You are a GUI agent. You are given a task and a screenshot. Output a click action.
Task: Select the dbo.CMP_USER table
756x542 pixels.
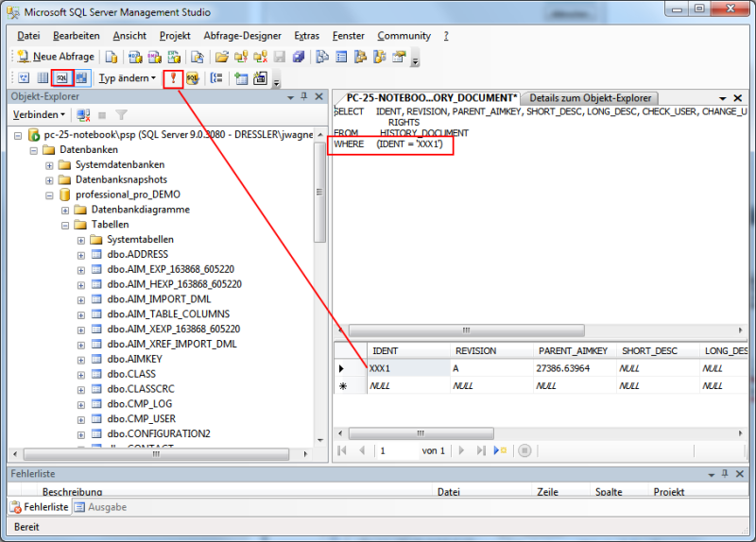(x=141, y=418)
